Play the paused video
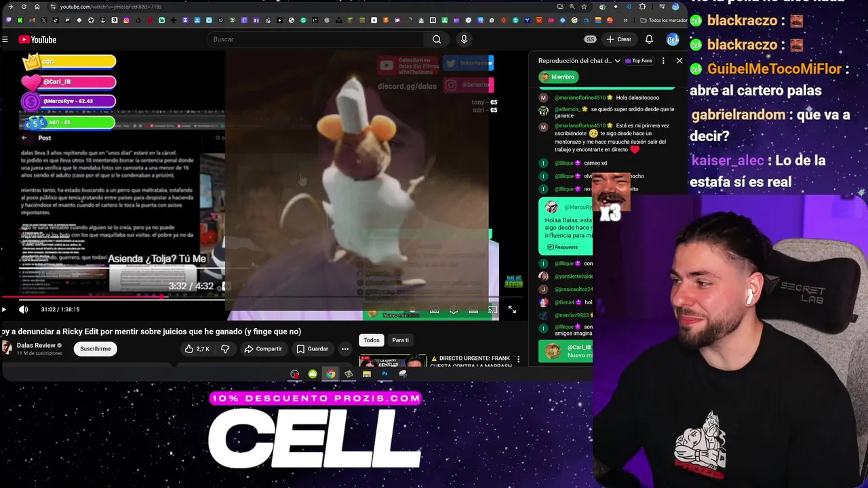This screenshot has width=868, height=488. pos(4,310)
